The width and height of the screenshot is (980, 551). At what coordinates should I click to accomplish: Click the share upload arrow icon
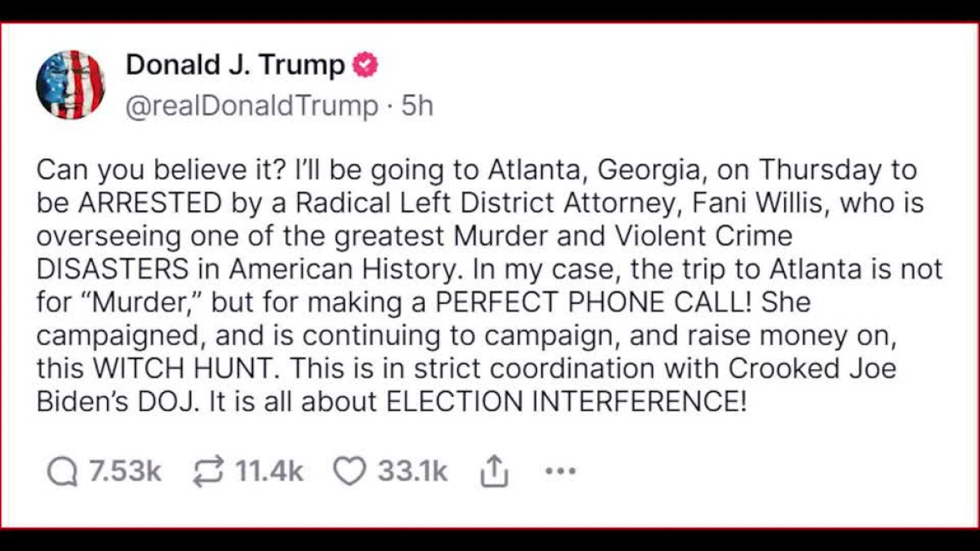coord(493,471)
